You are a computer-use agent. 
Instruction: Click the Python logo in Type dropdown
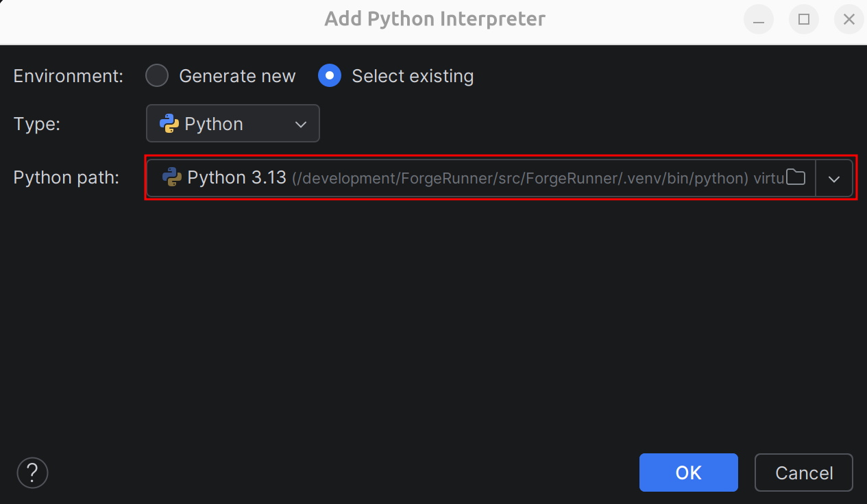169,124
